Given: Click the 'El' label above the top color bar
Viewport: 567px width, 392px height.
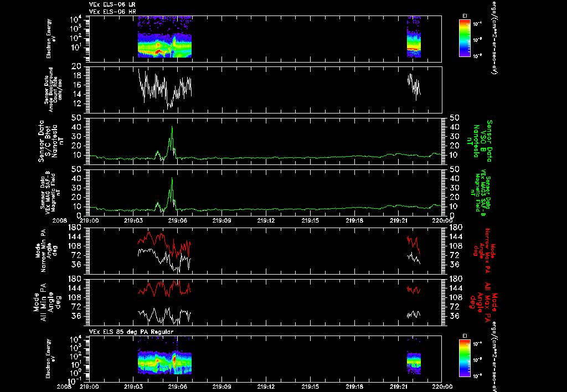Looking at the screenshot, I should [x=465, y=16].
